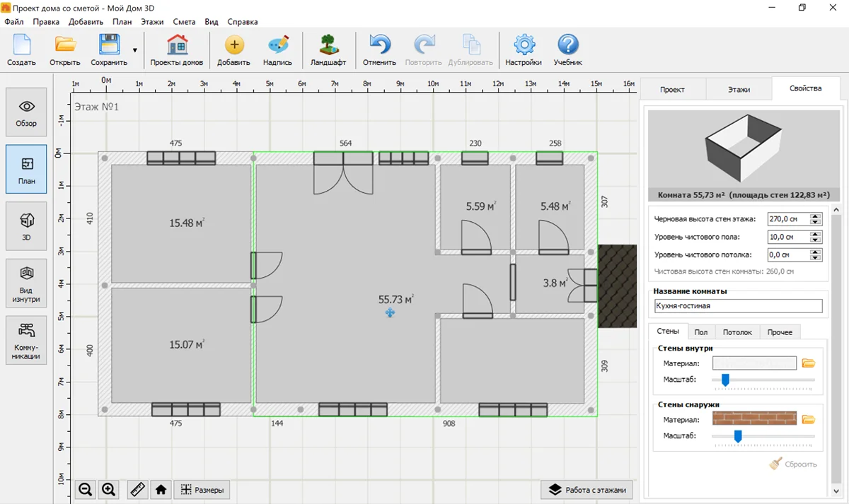
Task: Switch to the Проект panel tab
Action: [x=672, y=90]
